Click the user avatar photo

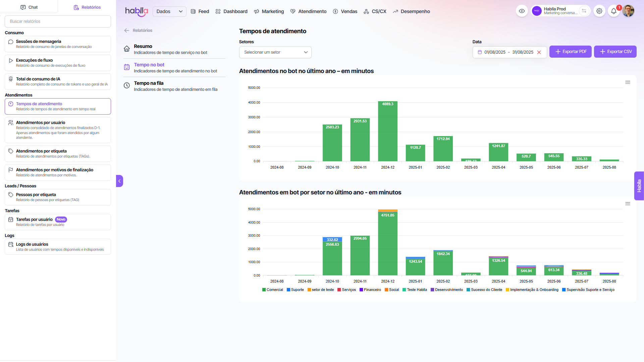(x=628, y=11)
